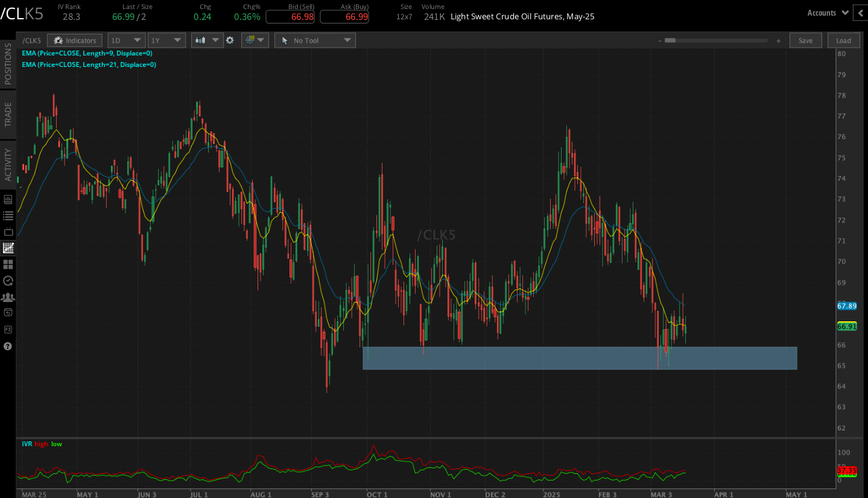Click the Help question mark icon

click(x=8, y=345)
